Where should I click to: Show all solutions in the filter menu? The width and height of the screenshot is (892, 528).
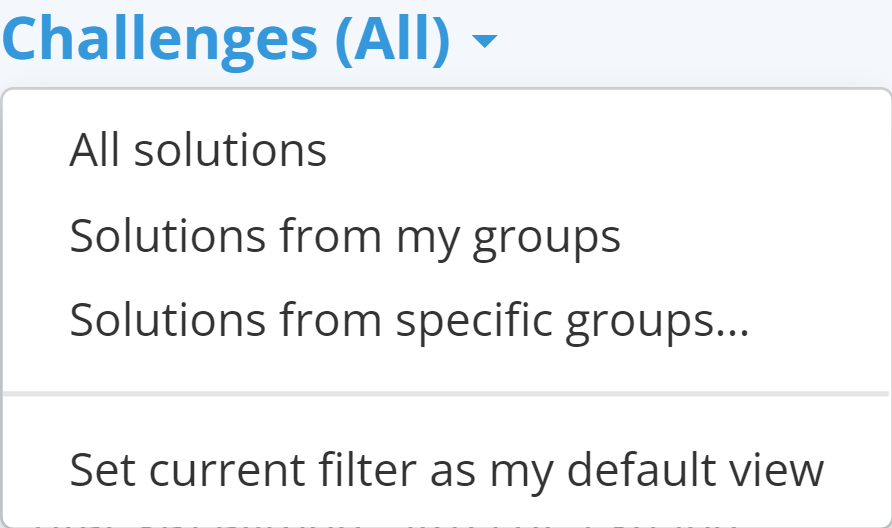198,150
